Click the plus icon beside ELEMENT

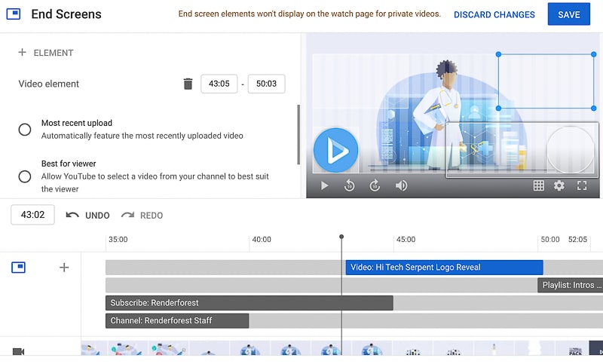(x=23, y=52)
